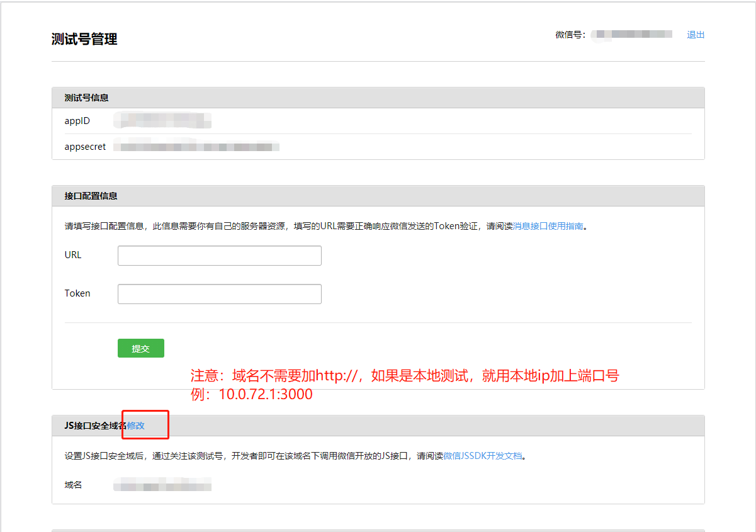Select the appsecret value text

pyautogui.click(x=195, y=147)
